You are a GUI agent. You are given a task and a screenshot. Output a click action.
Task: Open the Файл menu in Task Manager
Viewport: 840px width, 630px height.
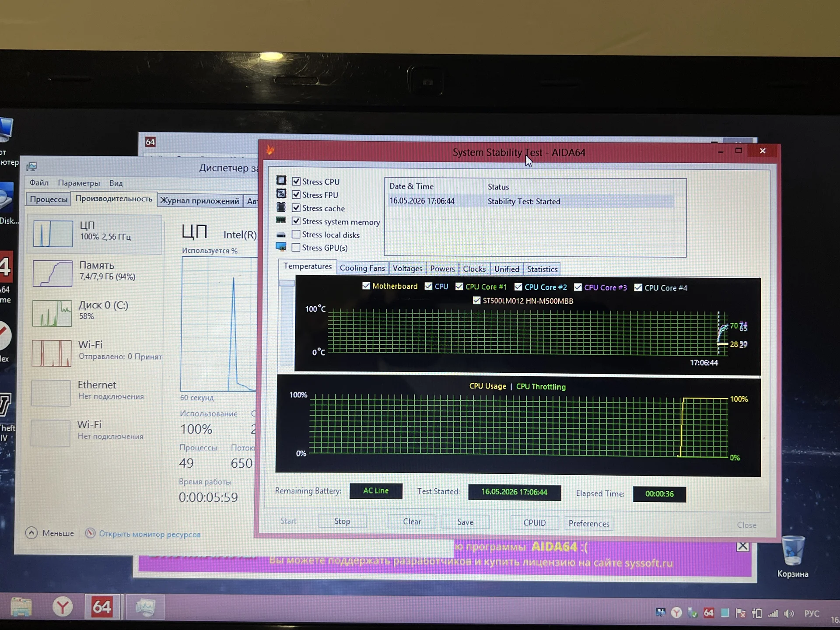click(39, 182)
